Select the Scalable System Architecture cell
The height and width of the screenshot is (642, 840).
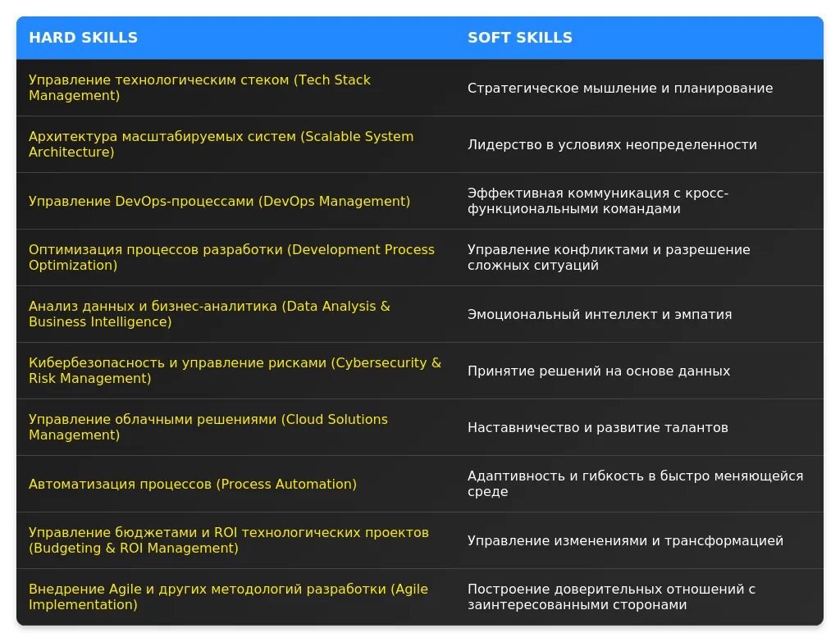pyautogui.click(x=235, y=144)
